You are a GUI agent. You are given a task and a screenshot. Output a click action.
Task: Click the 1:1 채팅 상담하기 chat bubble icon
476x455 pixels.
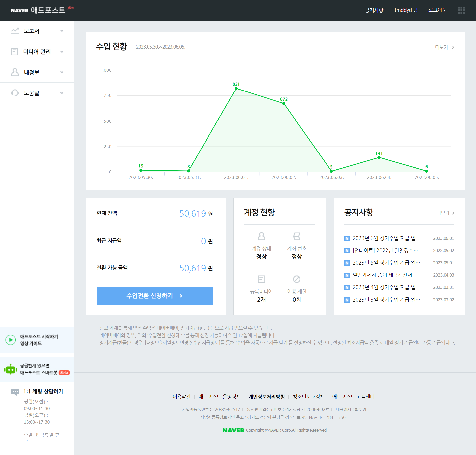coord(15,392)
